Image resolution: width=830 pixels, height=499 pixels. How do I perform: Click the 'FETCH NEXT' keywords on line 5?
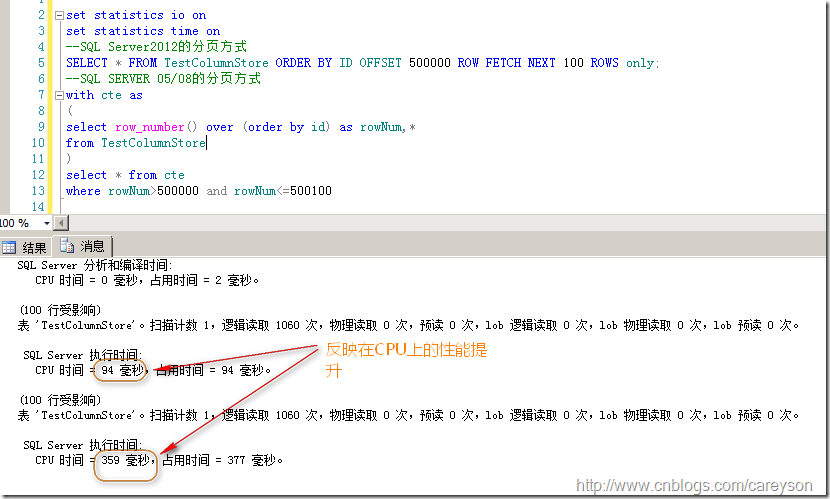[x=520, y=62]
